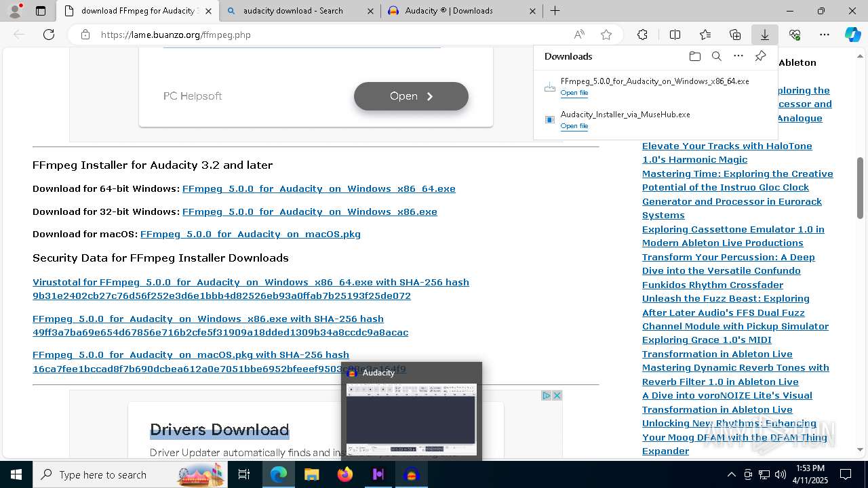Open the tab actions menu icon
This screenshot has height=488, width=868.
click(41, 11)
